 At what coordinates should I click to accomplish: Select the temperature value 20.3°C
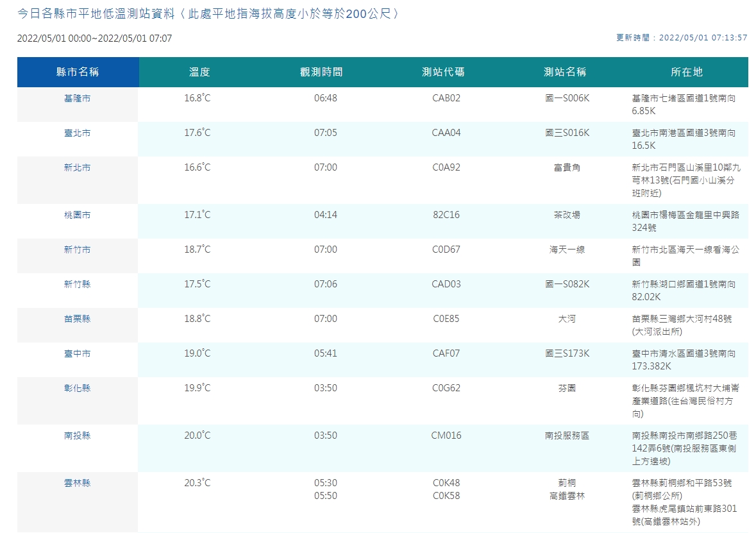tap(197, 484)
